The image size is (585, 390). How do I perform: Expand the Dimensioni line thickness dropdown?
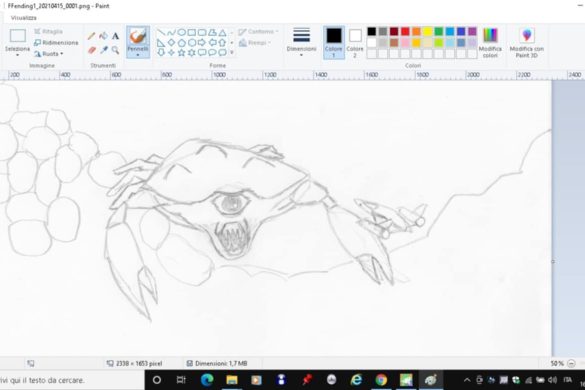coord(301,42)
